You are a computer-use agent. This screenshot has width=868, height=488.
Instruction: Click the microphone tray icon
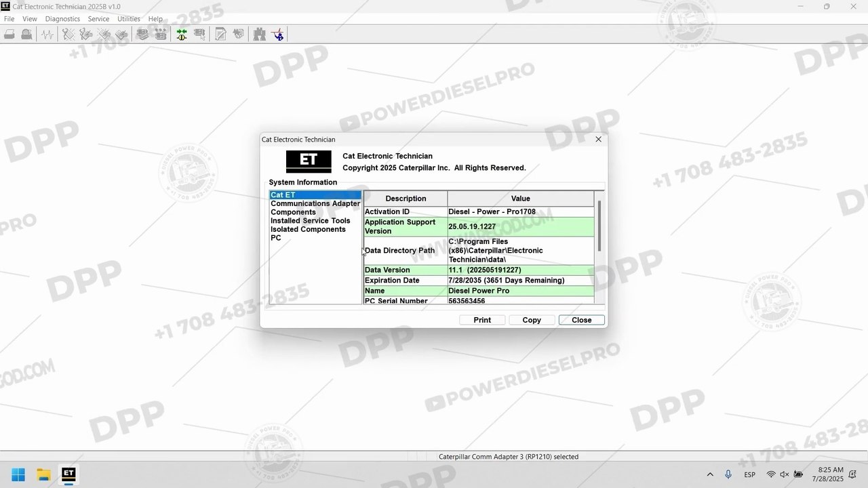coord(728,474)
